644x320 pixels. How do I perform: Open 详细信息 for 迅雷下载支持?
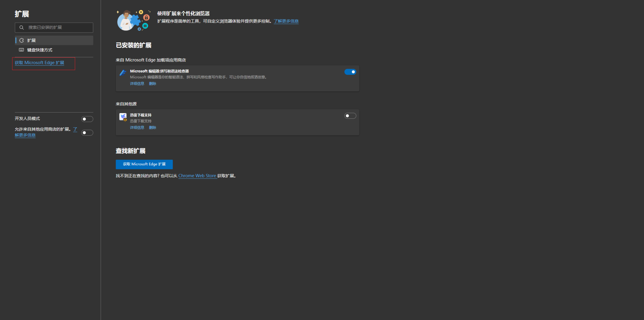pyautogui.click(x=137, y=128)
